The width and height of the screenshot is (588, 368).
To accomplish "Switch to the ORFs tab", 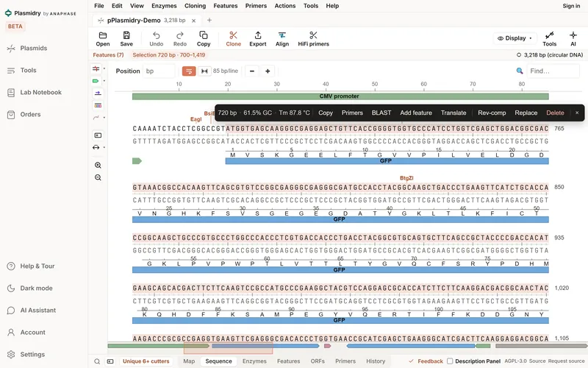I will 318,361.
